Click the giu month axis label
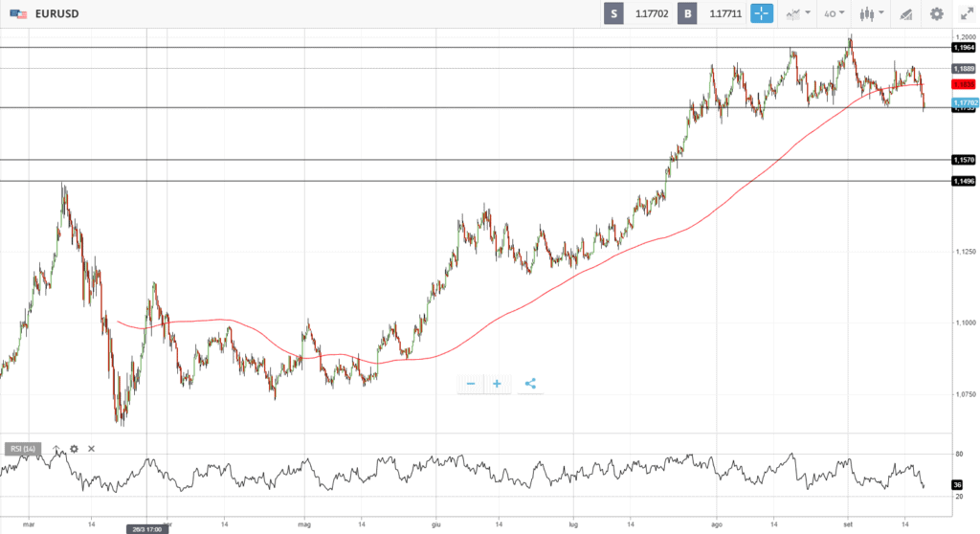980x534 pixels. pos(436,524)
